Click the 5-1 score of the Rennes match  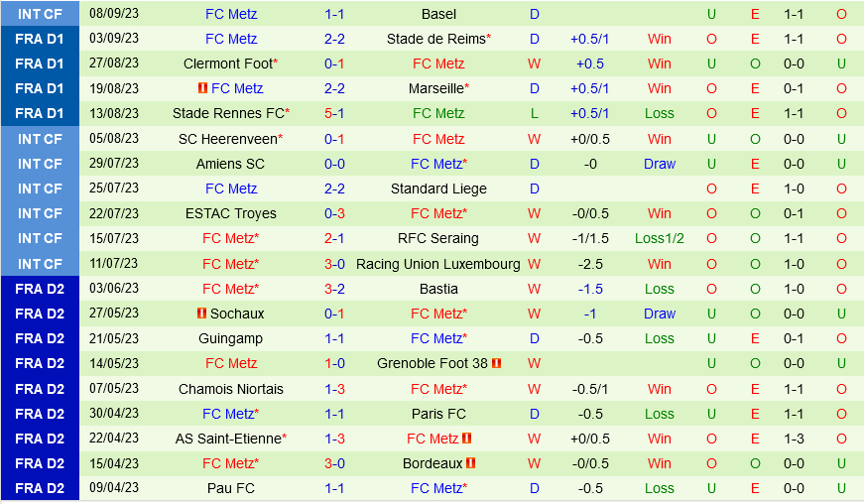click(x=334, y=113)
